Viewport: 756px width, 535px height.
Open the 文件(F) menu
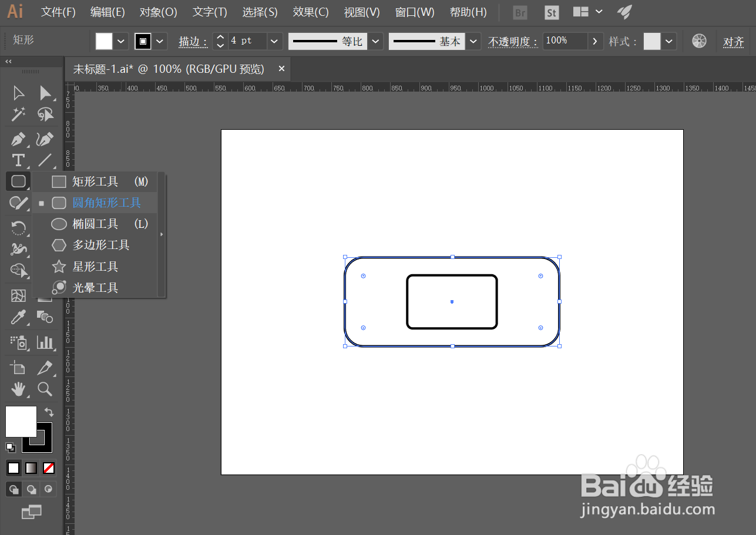59,12
